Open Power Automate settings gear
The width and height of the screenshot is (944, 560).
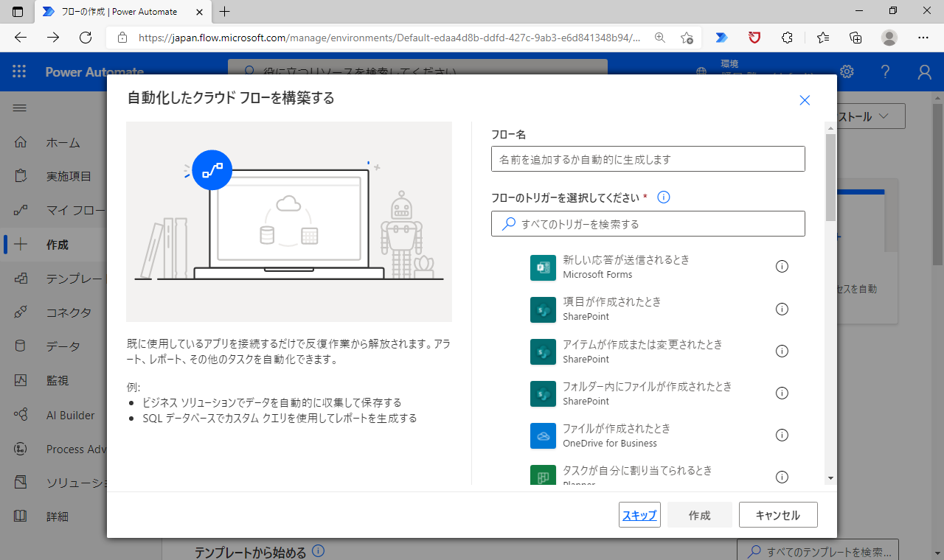click(x=847, y=71)
